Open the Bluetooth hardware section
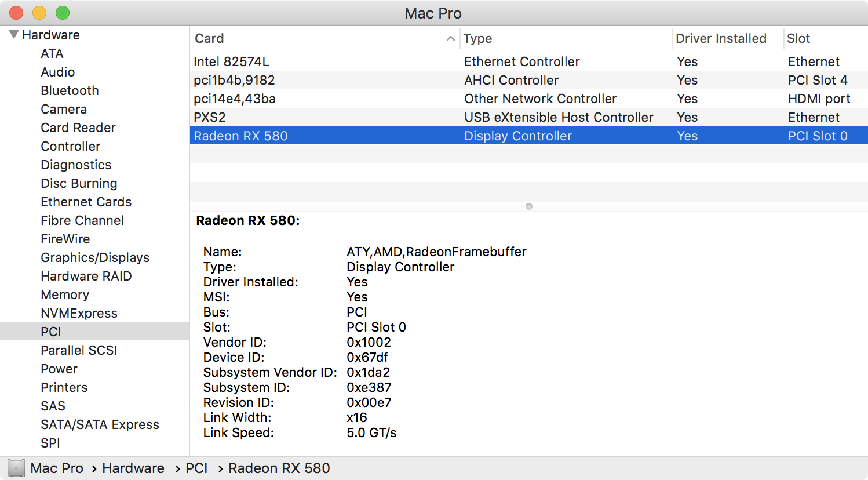The height and width of the screenshot is (480, 868). (x=70, y=90)
